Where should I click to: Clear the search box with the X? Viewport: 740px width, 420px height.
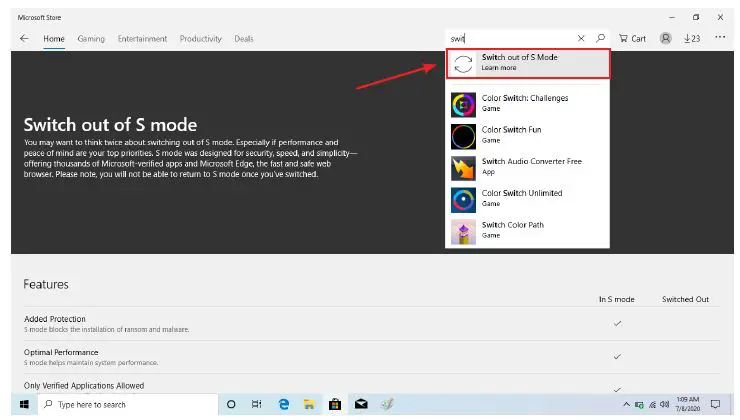[x=581, y=39]
